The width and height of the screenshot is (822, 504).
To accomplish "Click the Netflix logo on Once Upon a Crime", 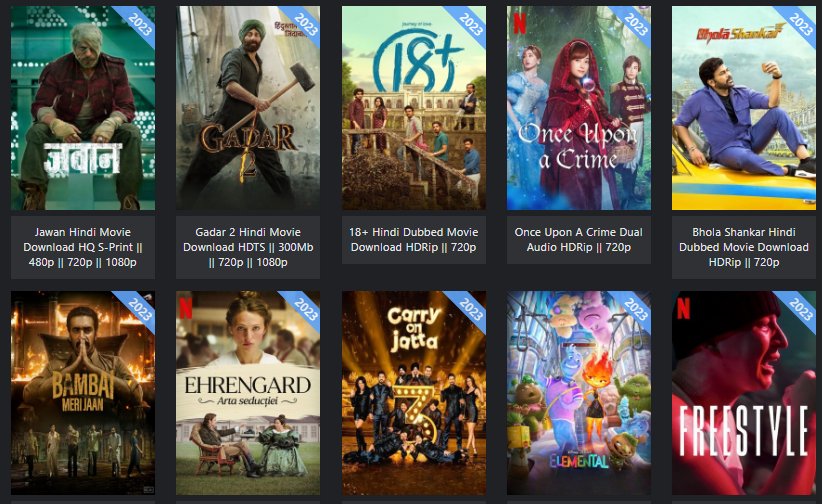I will click(520, 24).
